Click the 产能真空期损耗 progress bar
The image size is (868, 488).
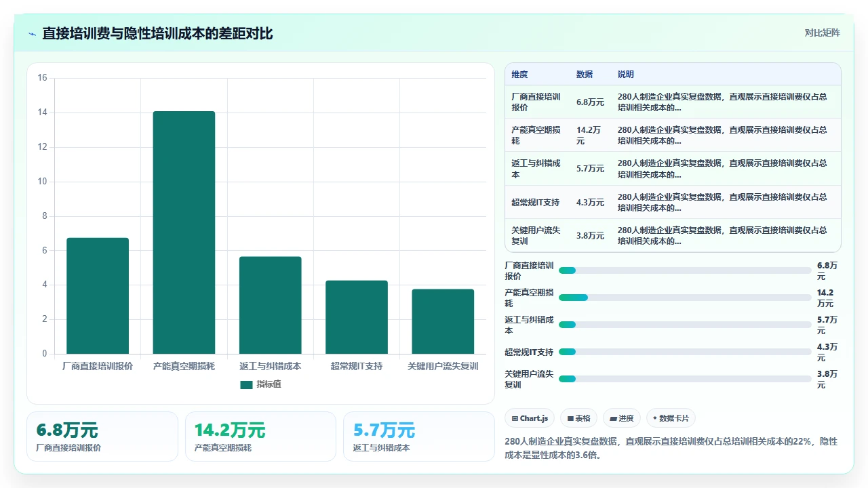pos(685,298)
